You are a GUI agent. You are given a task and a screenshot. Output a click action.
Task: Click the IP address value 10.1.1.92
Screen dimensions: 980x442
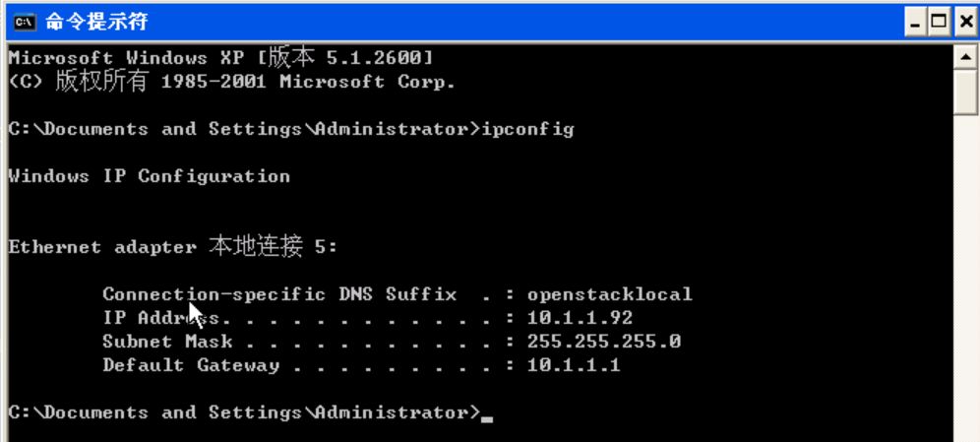580,318
